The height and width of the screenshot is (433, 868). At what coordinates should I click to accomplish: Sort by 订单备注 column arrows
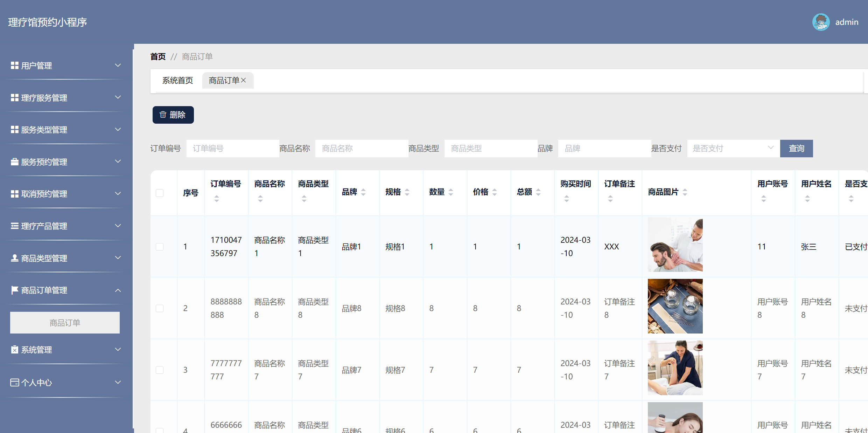tap(610, 199)
